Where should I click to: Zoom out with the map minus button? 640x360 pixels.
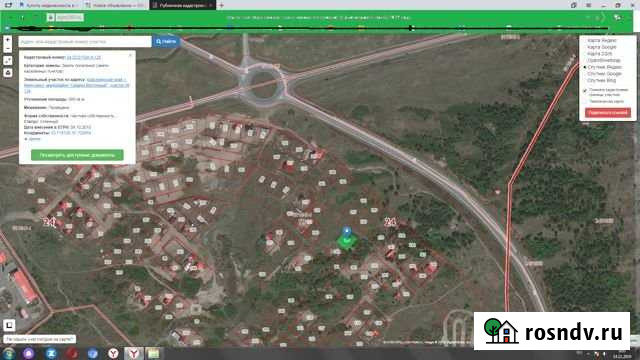point(8,49)
